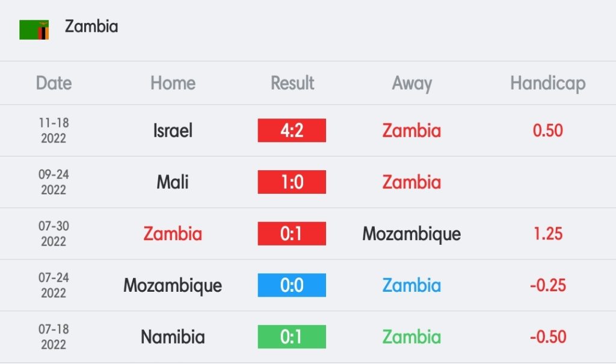Click the Home column header
Viewport: 616px width, 364px height.
click(173, 83)
